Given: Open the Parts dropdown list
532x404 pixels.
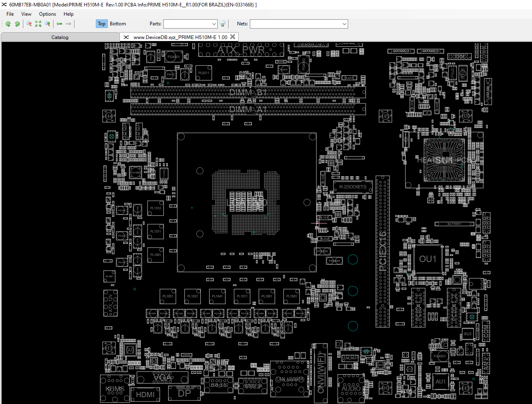Looking at the screenshot, I should pos(214,24).
